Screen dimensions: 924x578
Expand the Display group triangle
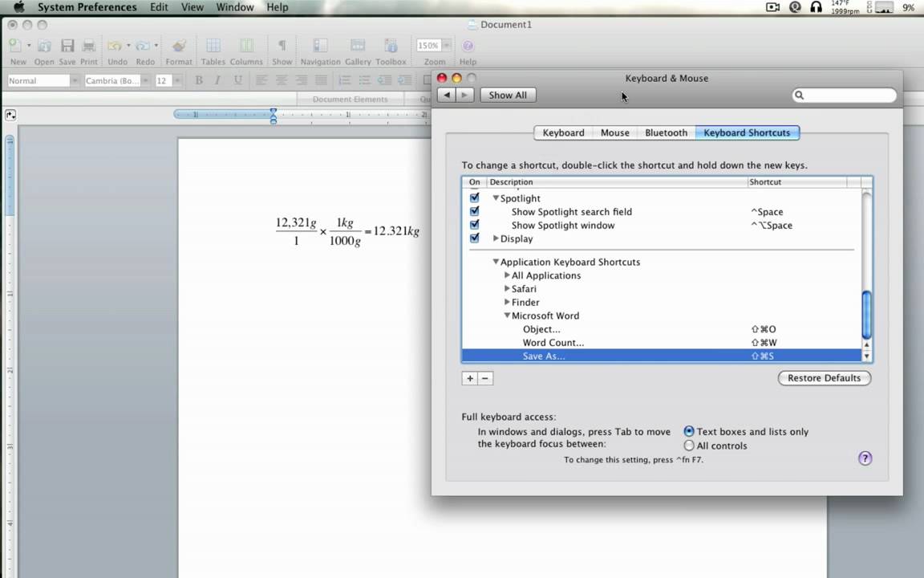click(x=496, y=238)
